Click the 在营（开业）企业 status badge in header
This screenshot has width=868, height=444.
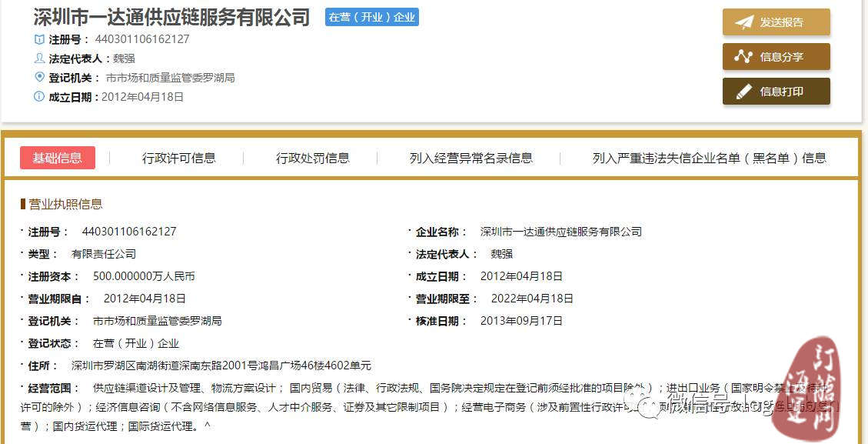[x=372, y=17]
